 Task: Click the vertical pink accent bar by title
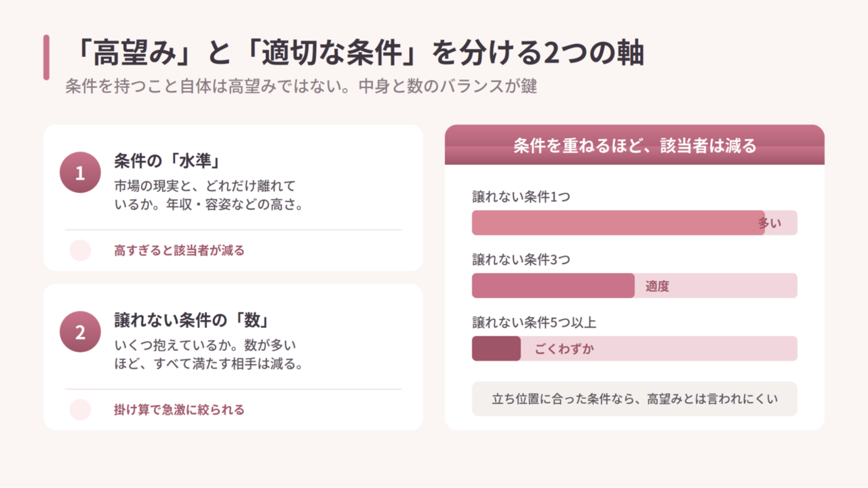pyautogui.click(x=46, y=58)
